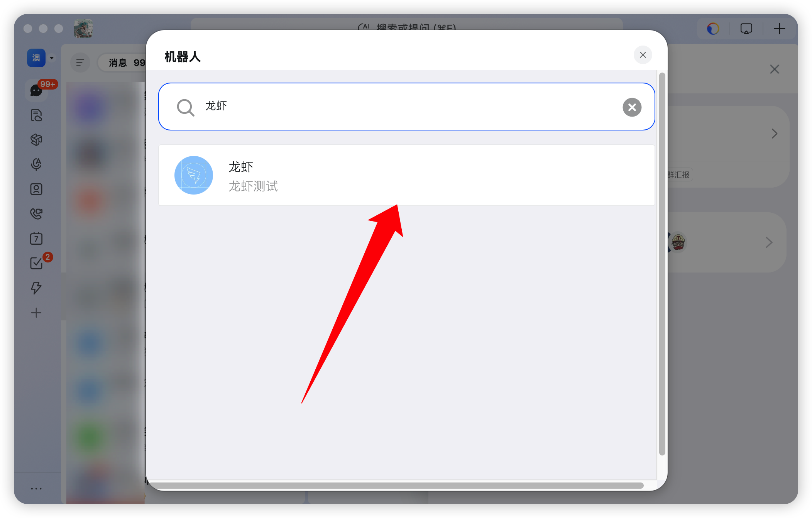
Task: Switch to the 消息 tab
Action: (x=118, y=63)
